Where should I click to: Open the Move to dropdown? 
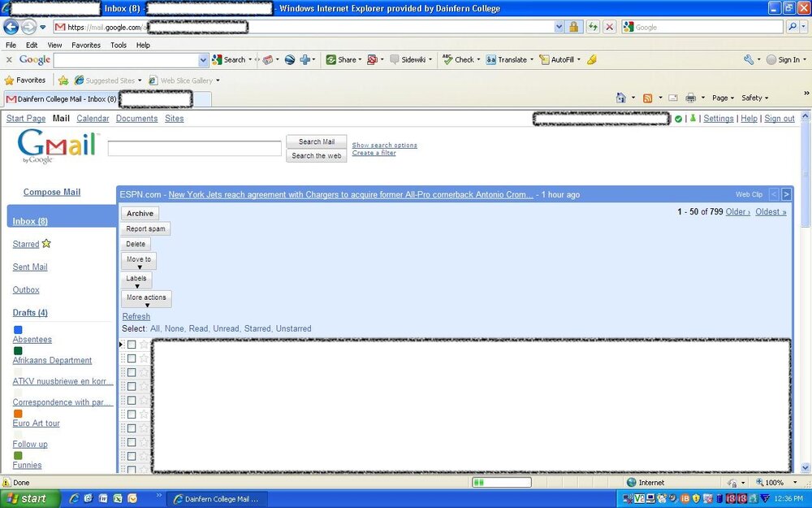[139, 261]
